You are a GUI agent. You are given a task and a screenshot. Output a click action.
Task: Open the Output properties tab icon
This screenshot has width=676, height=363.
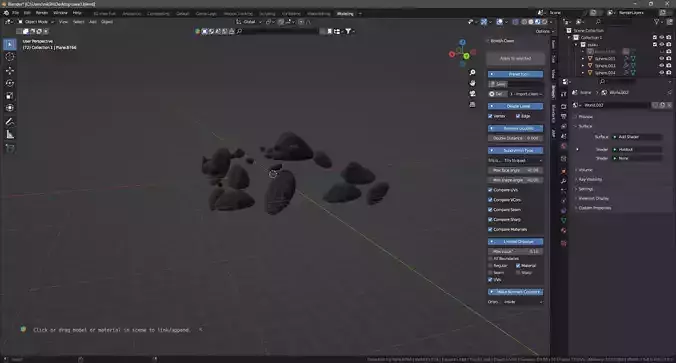click(x=563, y=116)
